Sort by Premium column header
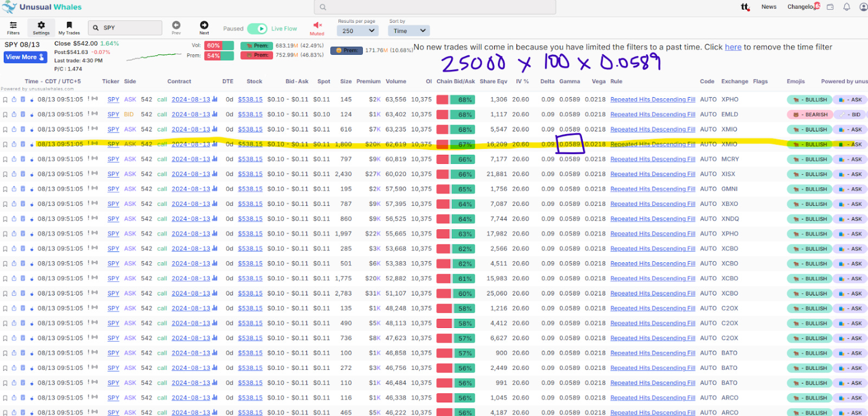868x416 pixels. point(368,81)
